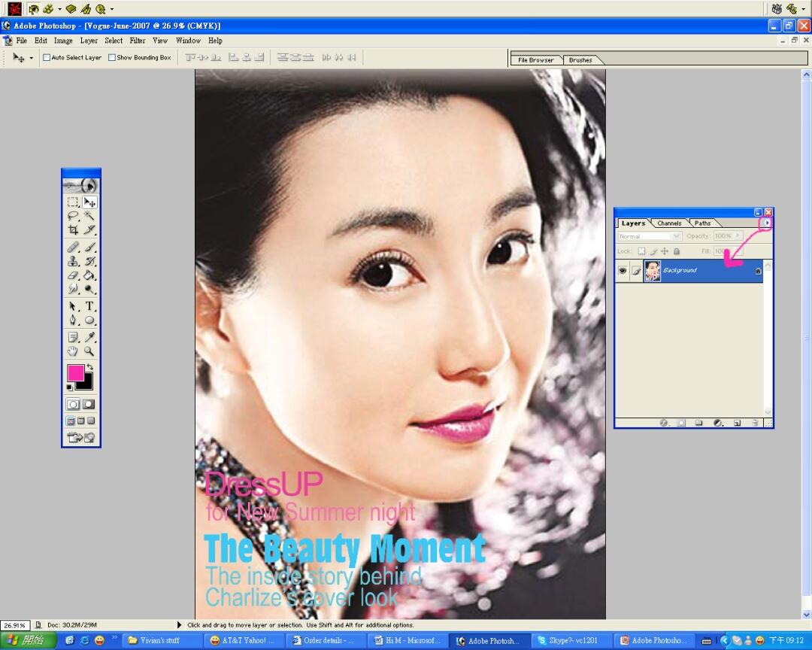Add a layer mask in Layers panel
This screenshot has height=650, width=812.
click(681, 423)
